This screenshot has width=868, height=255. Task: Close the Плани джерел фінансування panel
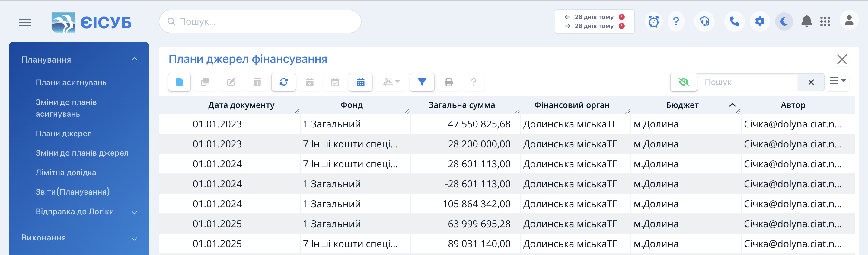pyautogui.click(x=842, y=59)
